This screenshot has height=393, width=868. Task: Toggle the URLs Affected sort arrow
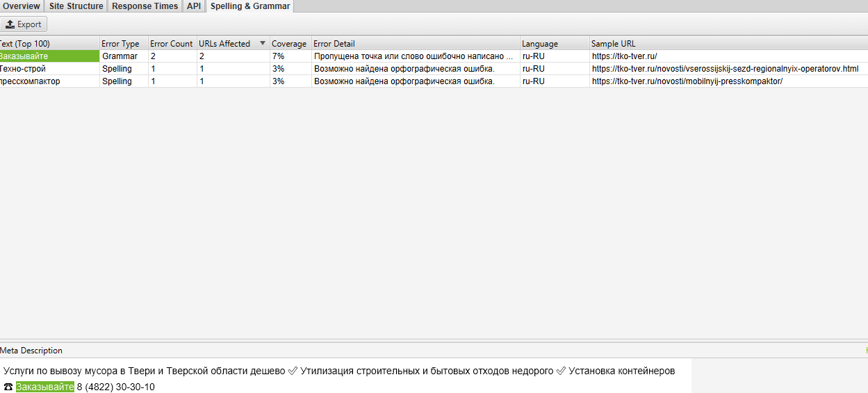coord(262,44)
